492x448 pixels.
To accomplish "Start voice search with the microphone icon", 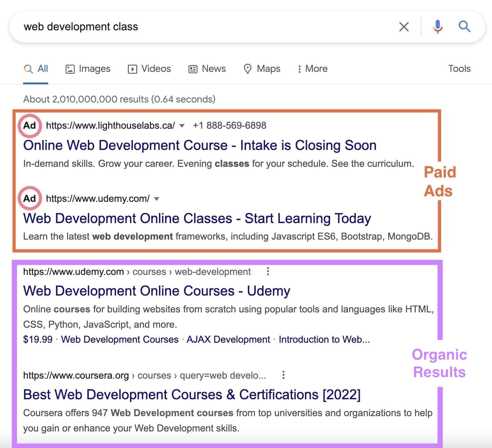I will coord(438,27).
